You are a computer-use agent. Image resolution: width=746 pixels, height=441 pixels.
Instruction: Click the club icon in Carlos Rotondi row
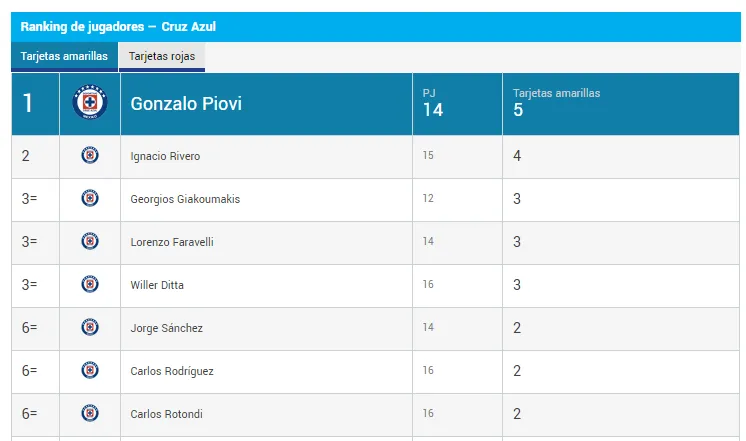point(90,413)
